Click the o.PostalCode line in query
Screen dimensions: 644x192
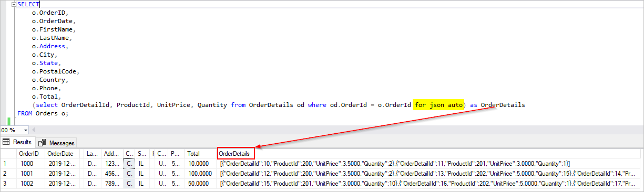[56, 71]
